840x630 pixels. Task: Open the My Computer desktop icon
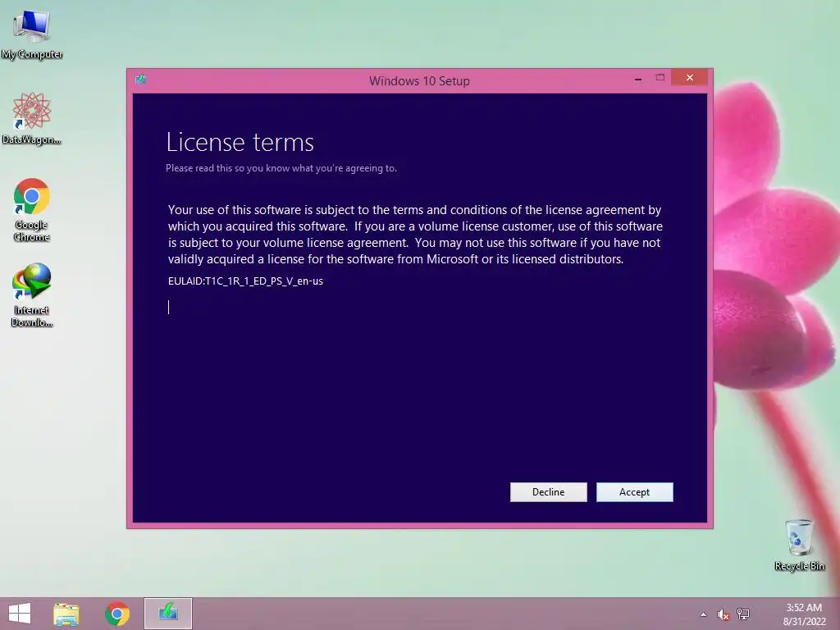[x=32, y=34]
